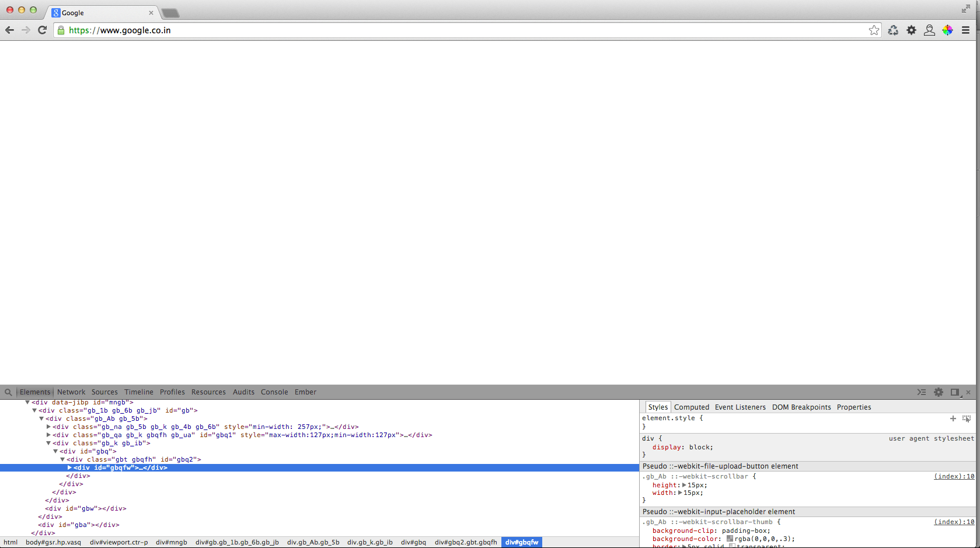Click the rgba background-color swatch
980x548 pixels.
click(730, 539)
